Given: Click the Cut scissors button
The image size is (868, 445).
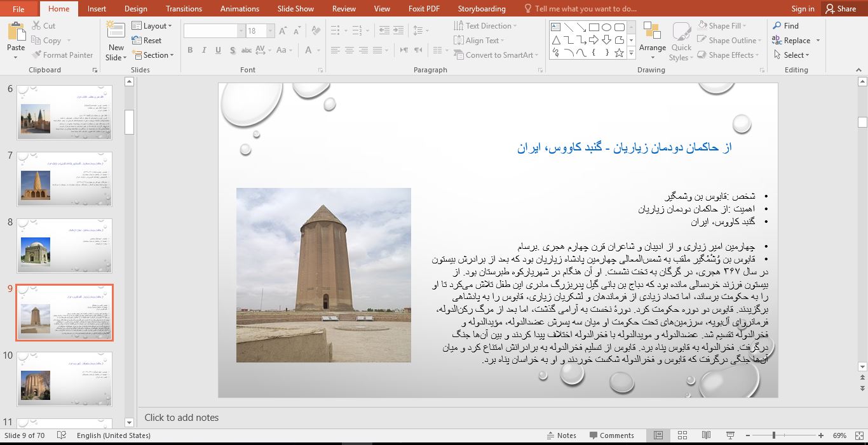Looking at the screenshot, I should 44,26.
